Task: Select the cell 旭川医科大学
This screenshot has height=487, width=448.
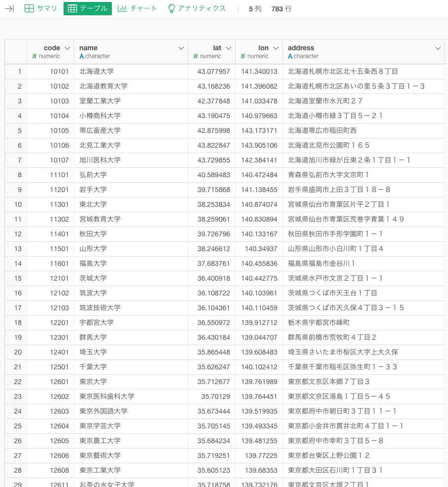Action: click(x=131, y=160)
